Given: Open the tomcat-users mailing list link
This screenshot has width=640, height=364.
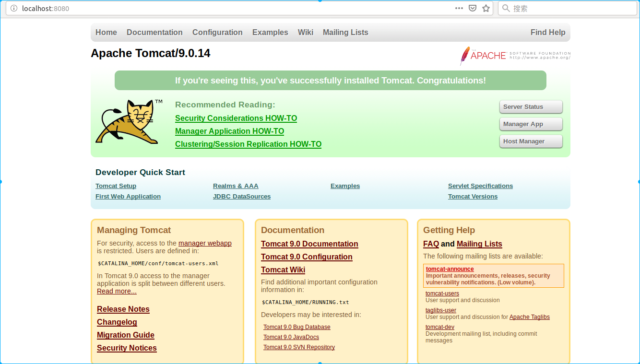Looking at the screenshot, I should 442,294.
